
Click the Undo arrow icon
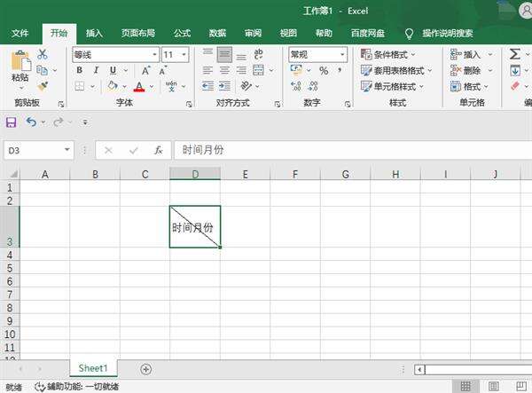coord(32,122)
